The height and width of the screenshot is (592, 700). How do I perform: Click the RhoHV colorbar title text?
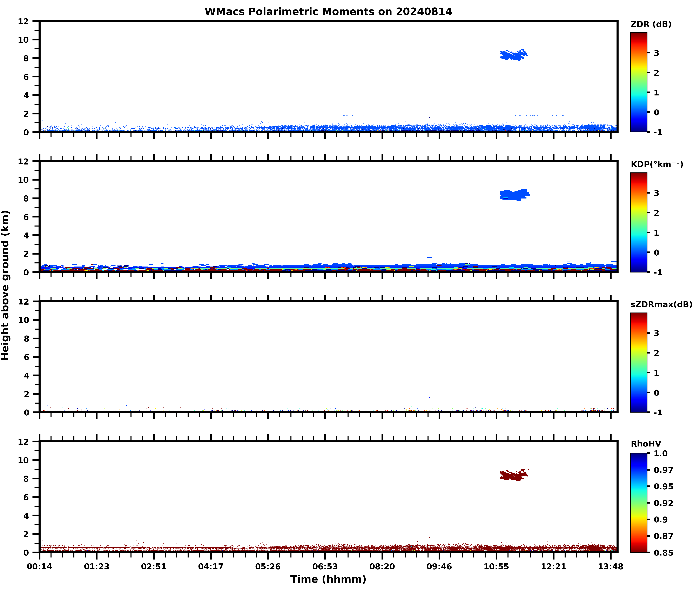tap(646, 444)
